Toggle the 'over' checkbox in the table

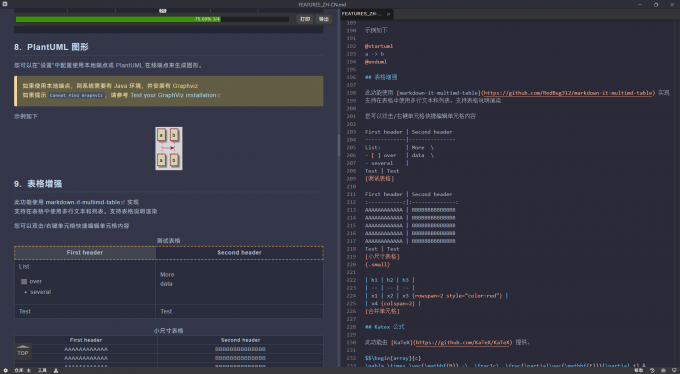tap(24, 282)
